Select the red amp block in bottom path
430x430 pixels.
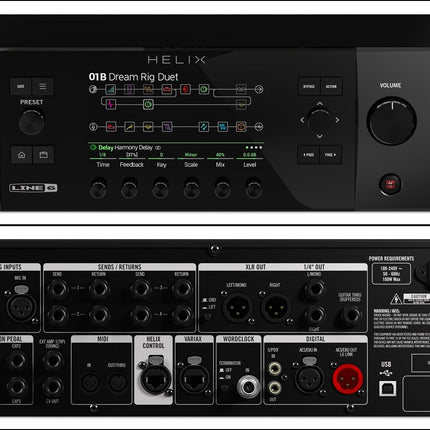[111, 127]
